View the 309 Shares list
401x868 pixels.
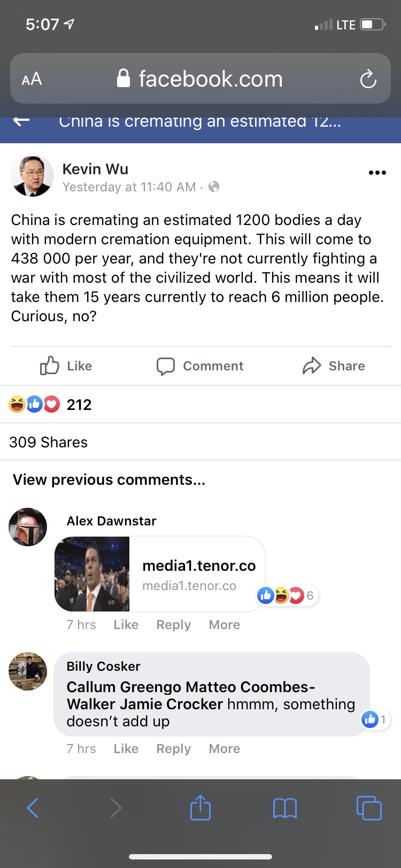click(49, 443)
